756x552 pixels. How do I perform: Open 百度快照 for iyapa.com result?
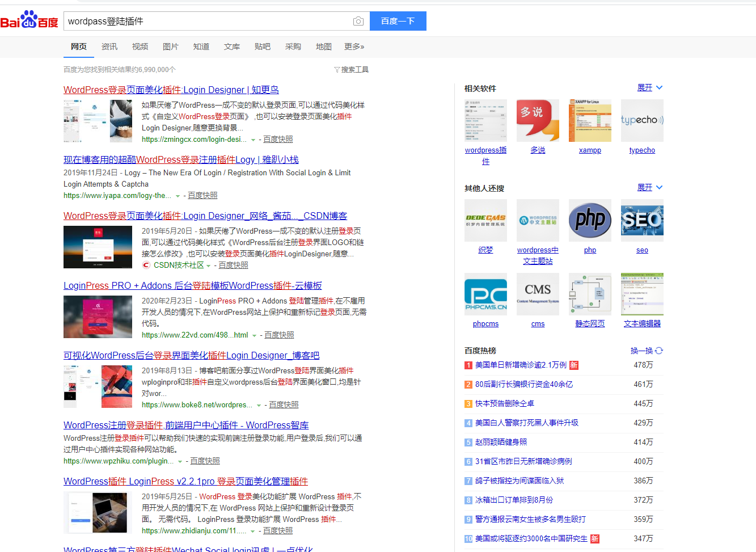[x=202, y=195]
